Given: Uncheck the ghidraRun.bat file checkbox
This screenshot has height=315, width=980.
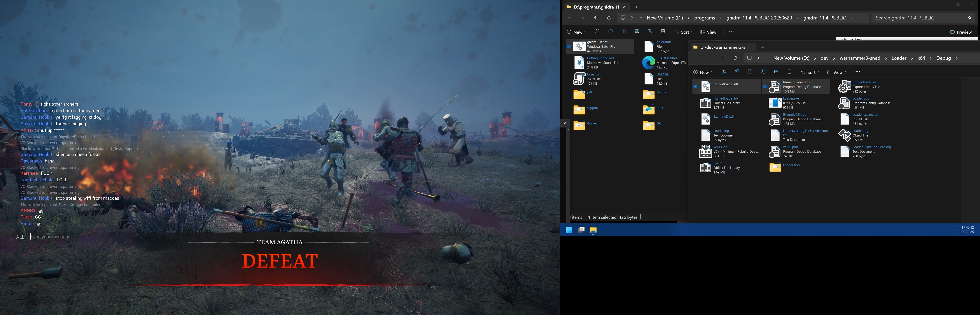Looking at the screenshot, I should [569, 46].
